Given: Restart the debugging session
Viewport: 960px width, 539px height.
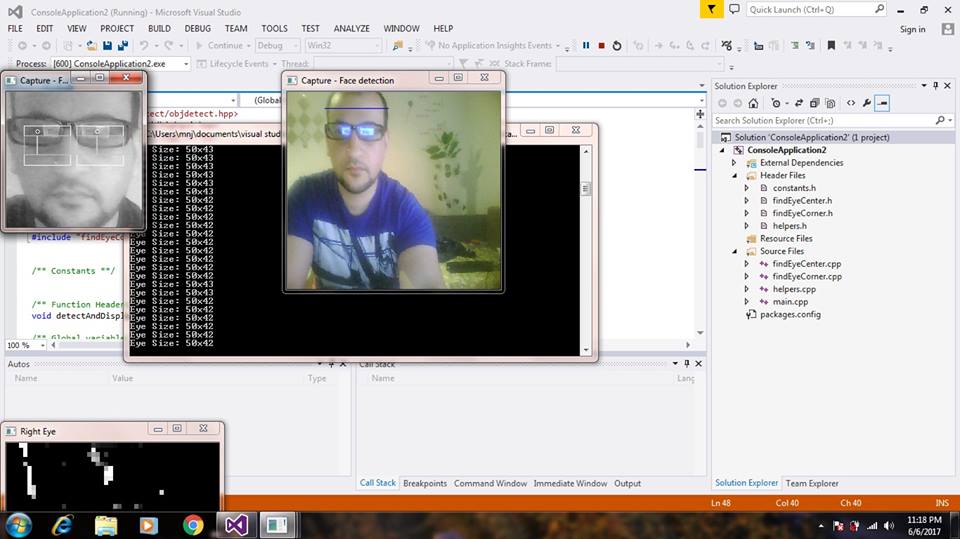Looking at the screenshot, I should pos(617,45).
